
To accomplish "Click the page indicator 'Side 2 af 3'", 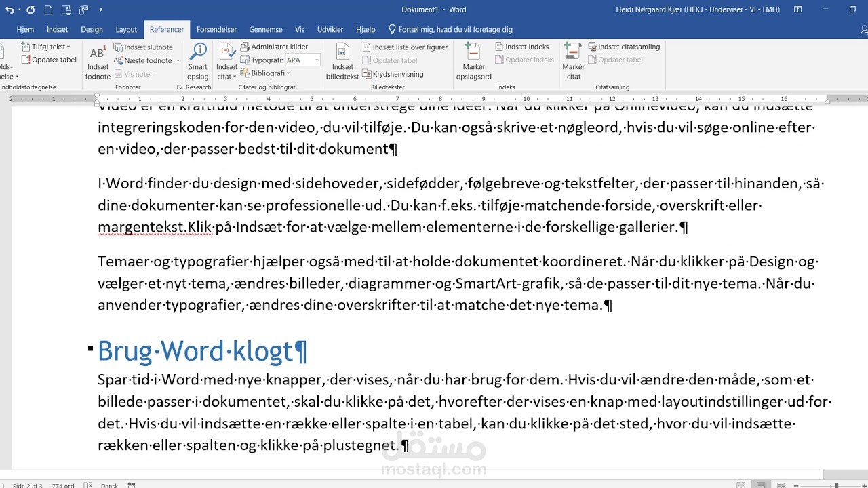I will 28,485.
